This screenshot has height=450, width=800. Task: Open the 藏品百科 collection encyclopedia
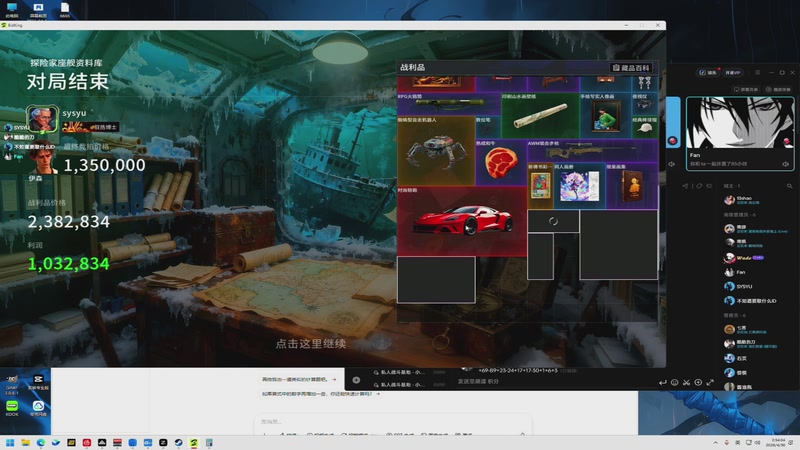(x=631, y=67)
